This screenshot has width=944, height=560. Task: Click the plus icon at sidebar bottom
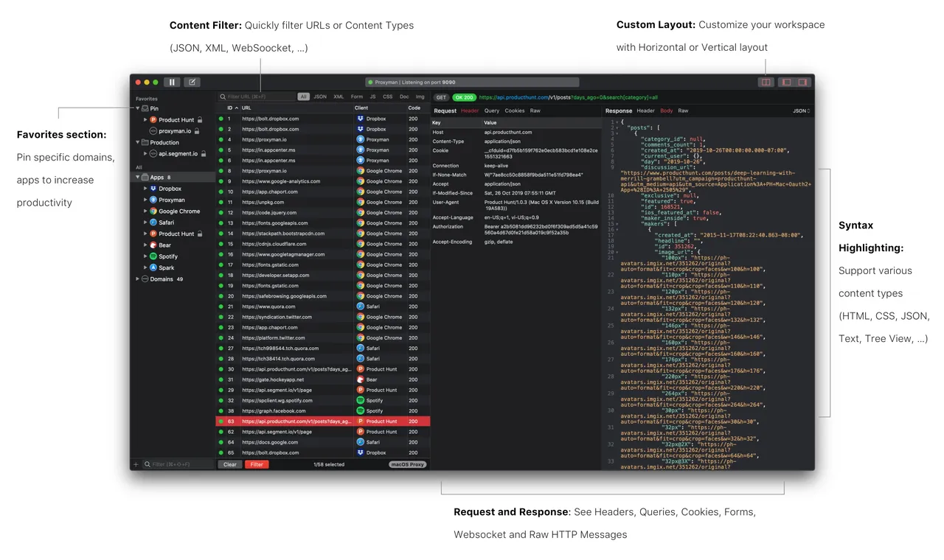tap(135, 464)
